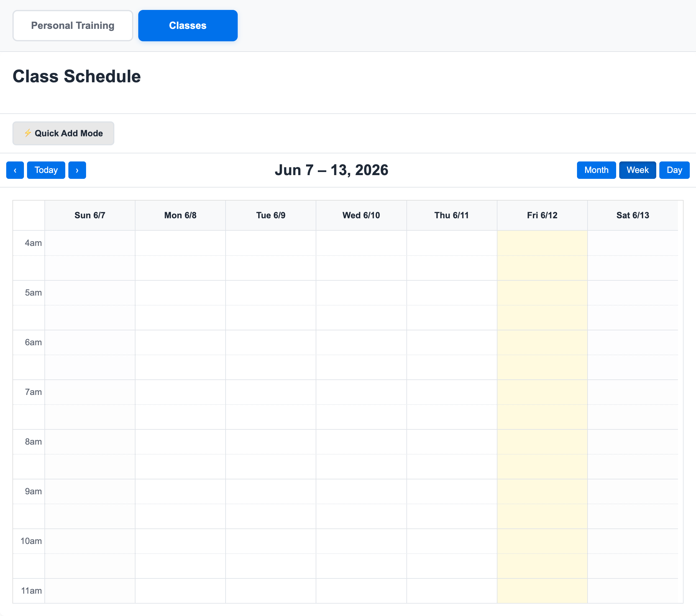Open the Tue 6/9 column header
The width and height of the screenshot is (696, 616).
click(271, 215)
